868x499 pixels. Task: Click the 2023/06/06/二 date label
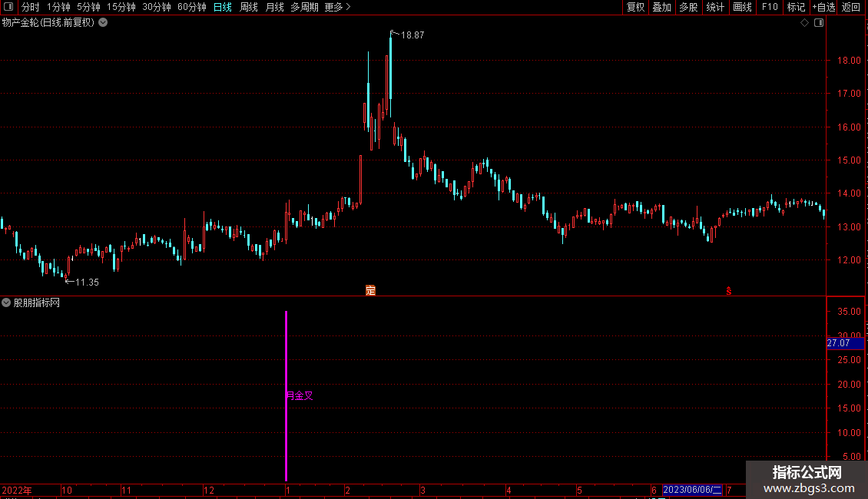692,490
